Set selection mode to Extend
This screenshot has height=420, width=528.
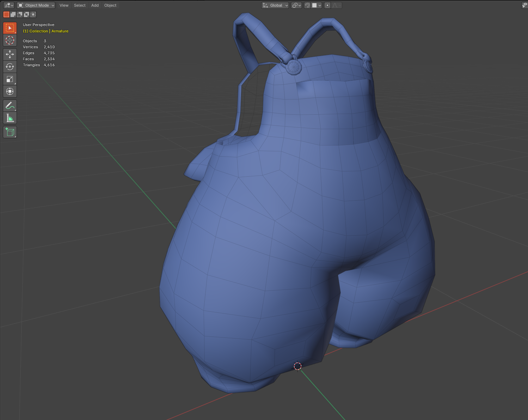13,14
